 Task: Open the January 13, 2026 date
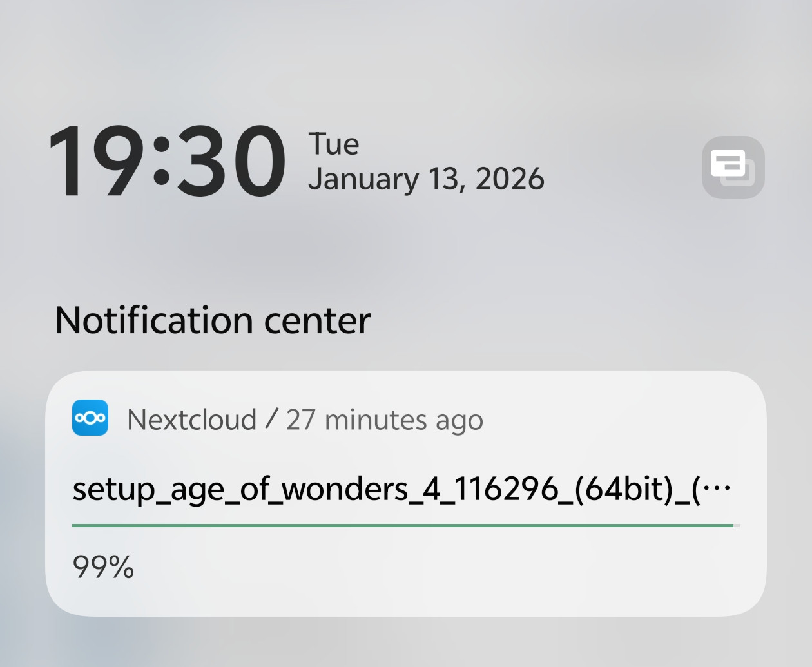426,179
